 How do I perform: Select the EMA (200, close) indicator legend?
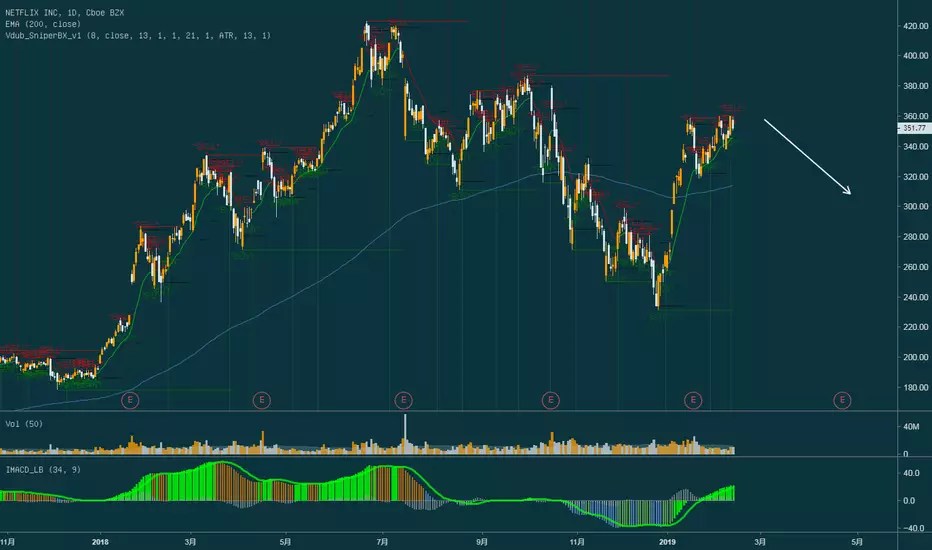click(43, 24)
